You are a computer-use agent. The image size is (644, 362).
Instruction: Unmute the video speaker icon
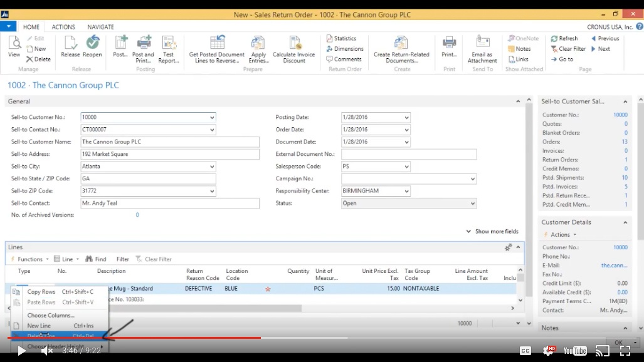47,351
